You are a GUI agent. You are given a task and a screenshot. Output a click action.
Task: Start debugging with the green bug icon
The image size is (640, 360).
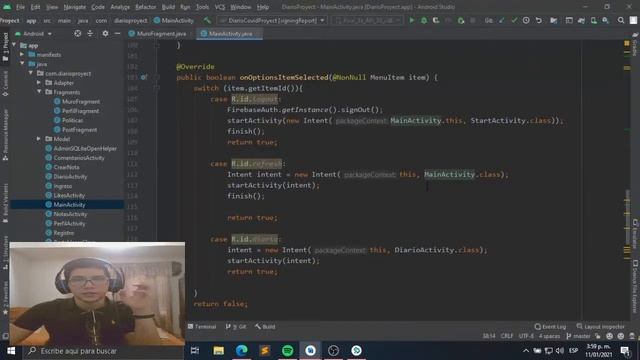424,20
